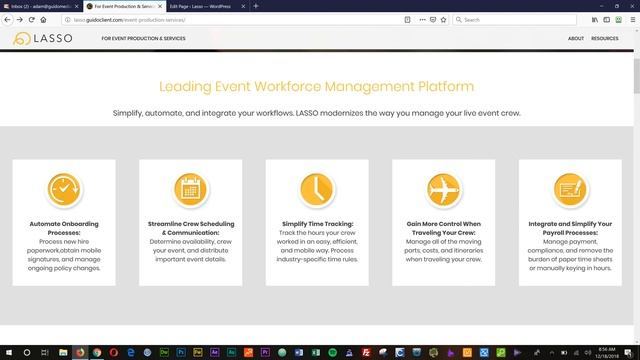The width and height of the screenshot is (640, 360).
Task: Open File Explorer from taskbar
Action: pos(63,352)
